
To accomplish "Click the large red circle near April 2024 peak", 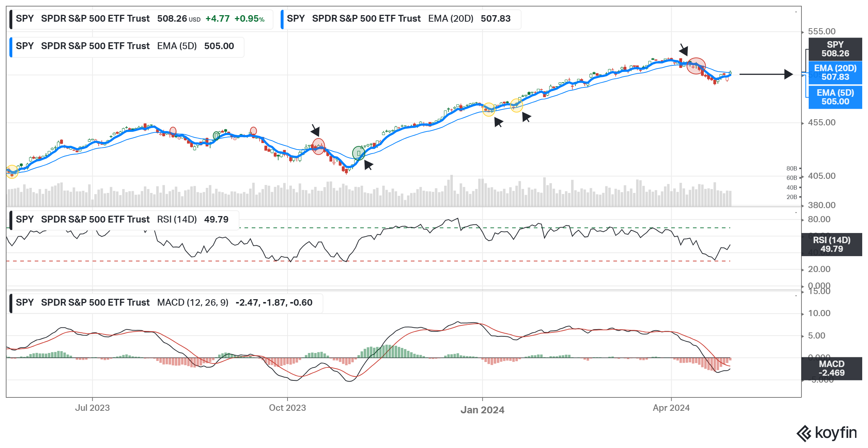I will 696,66.
